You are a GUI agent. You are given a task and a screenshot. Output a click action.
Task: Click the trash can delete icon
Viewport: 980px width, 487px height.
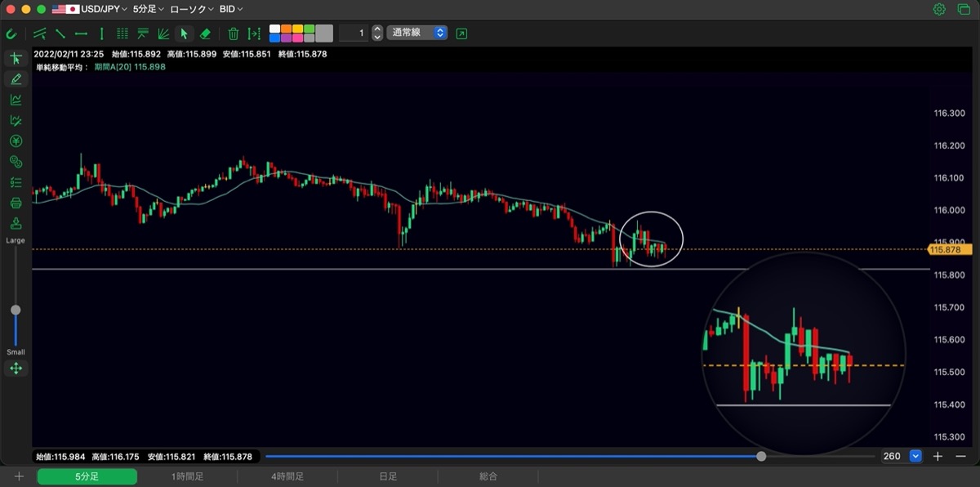click(x=234, y=34)
